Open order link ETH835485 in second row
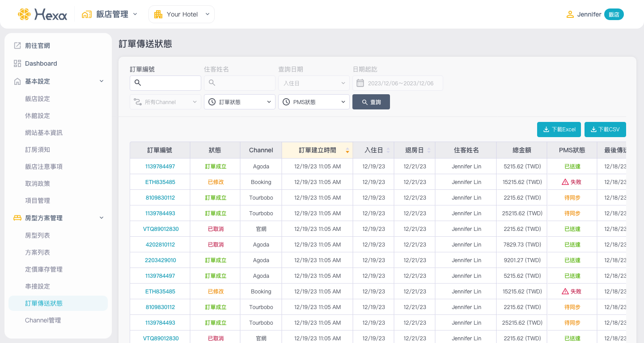Screen dimensions: 644x343 click(x=160, y=182)
